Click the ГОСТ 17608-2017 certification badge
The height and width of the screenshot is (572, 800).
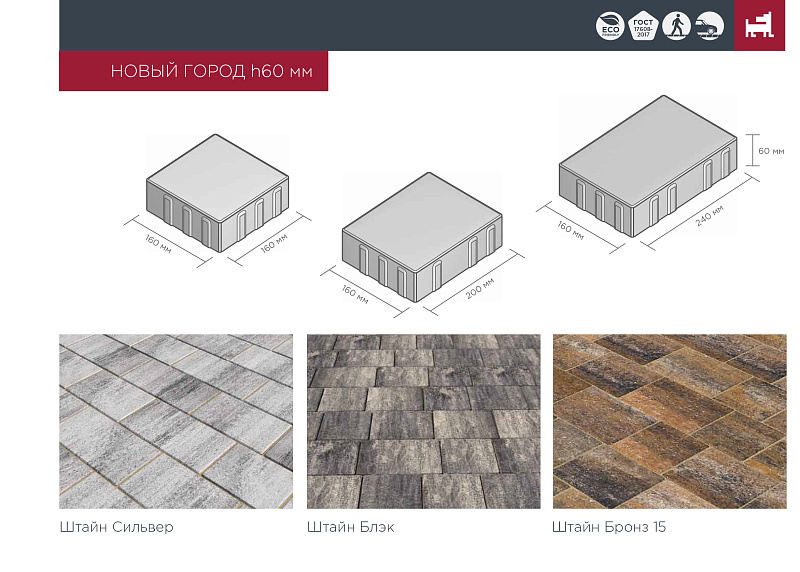[643, 26]
